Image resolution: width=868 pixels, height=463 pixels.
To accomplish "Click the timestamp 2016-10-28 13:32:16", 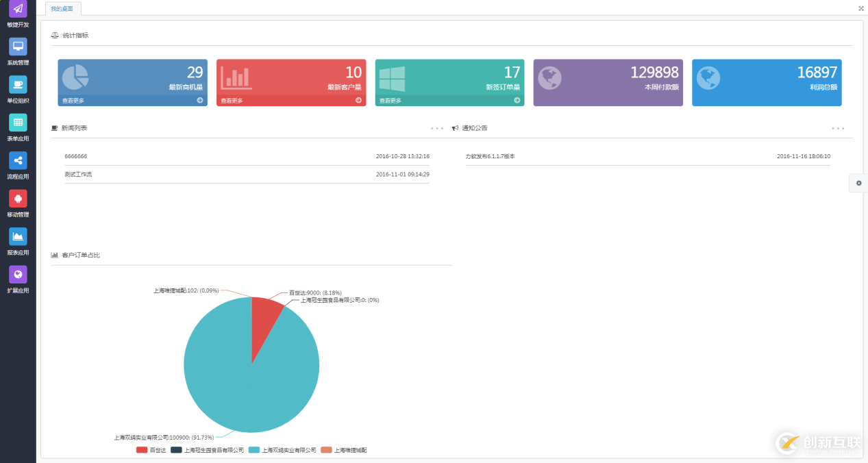I will pyautogui.click(x=403, y=156).
